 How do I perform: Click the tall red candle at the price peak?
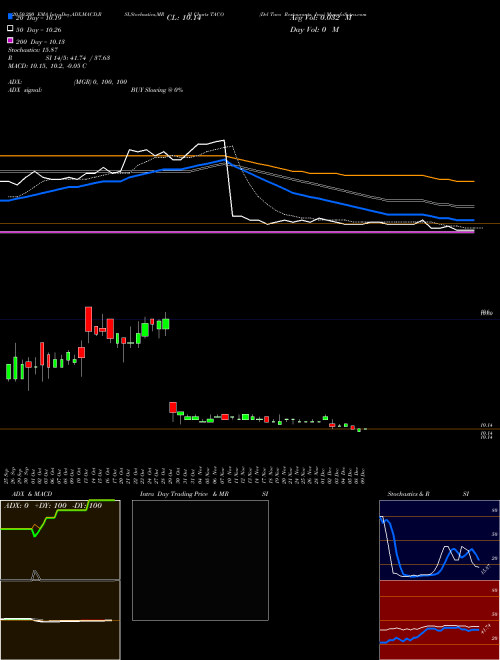(x=88, y=319)
